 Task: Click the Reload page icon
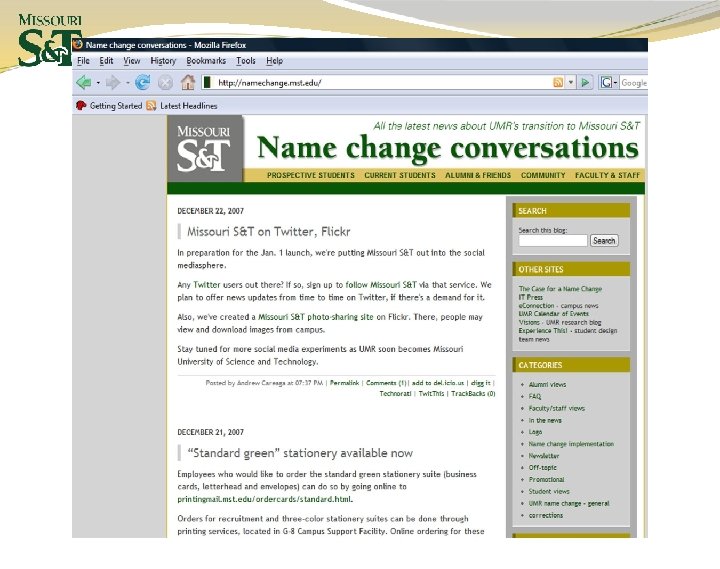tap(143, 83)
